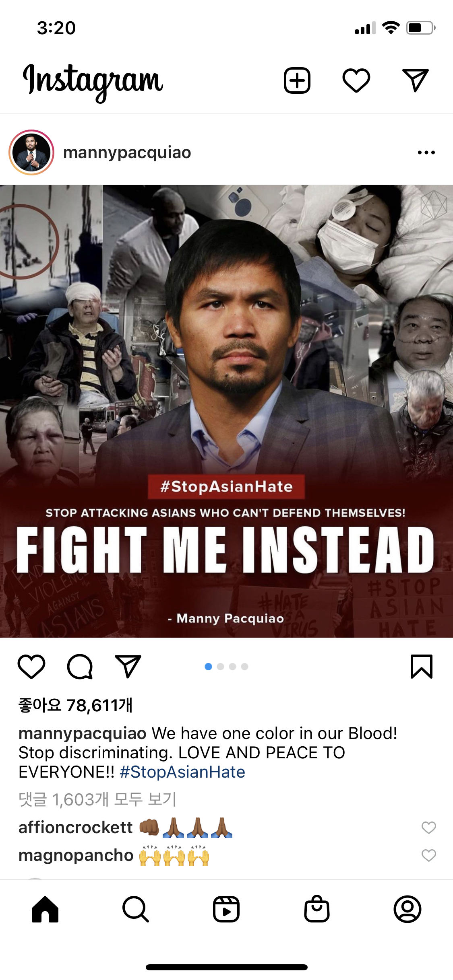Like the post with heart icon
The image size is (453, 980).
(x=31, y=667)
